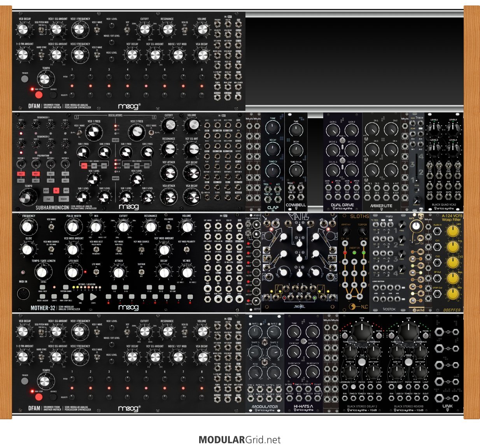Flip the VCA EG fast/slow switch on top-row DFAM
480x448 pixels.
tap(185, 30)
